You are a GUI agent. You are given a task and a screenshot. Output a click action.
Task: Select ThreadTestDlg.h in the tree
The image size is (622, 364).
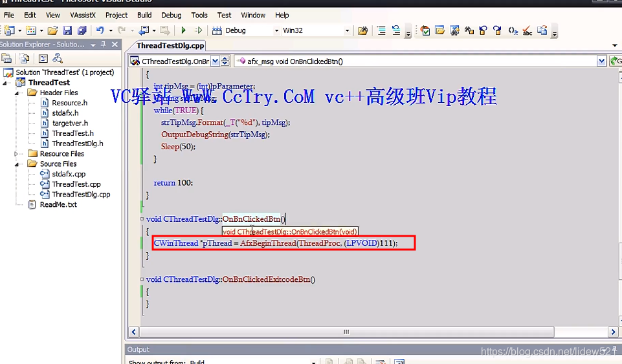(x=78, y=144)
